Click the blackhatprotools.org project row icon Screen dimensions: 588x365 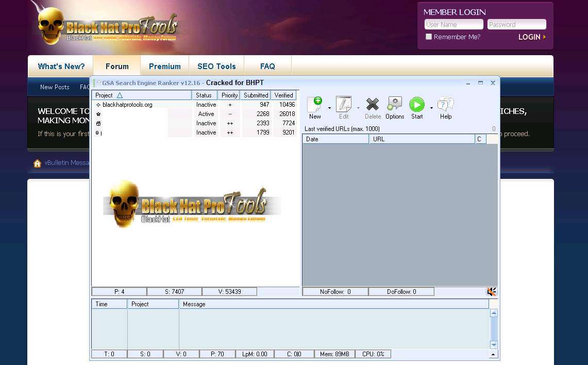tap(98, 105)
